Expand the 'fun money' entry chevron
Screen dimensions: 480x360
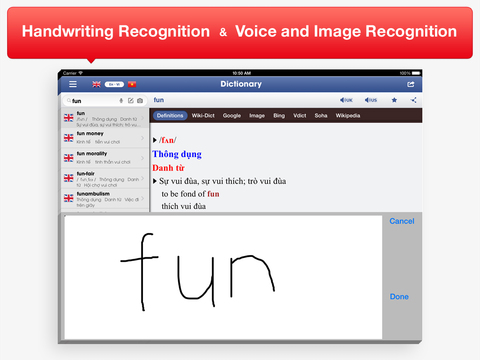pyautogui.click(x=143, y=138)
